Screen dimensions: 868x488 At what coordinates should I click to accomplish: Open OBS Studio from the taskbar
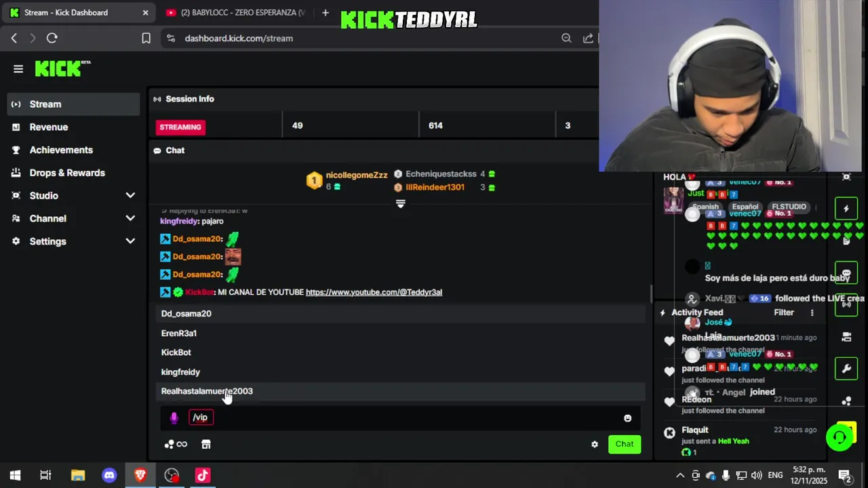click(172, 475)
